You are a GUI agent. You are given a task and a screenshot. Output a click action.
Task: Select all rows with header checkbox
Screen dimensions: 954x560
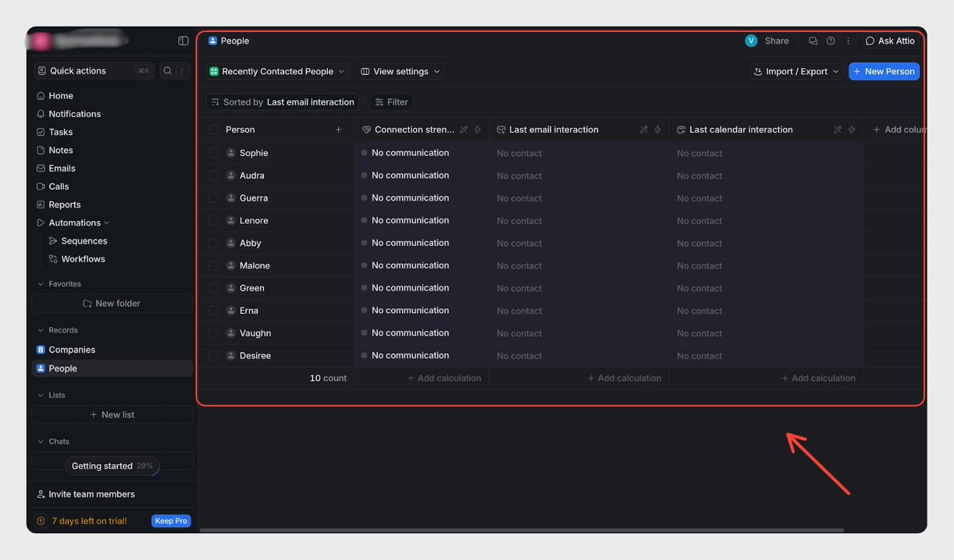pyautogui.click(x=213, y=130)
